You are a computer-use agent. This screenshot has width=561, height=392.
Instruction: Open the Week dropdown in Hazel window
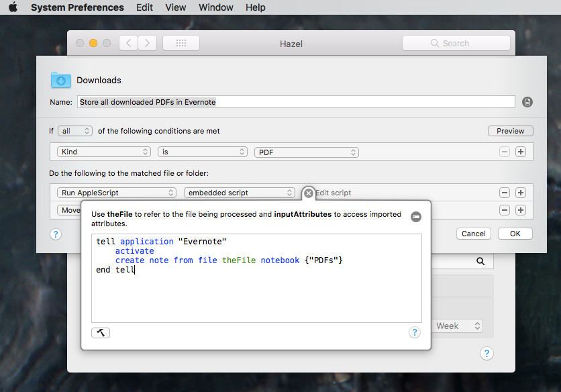458,326
